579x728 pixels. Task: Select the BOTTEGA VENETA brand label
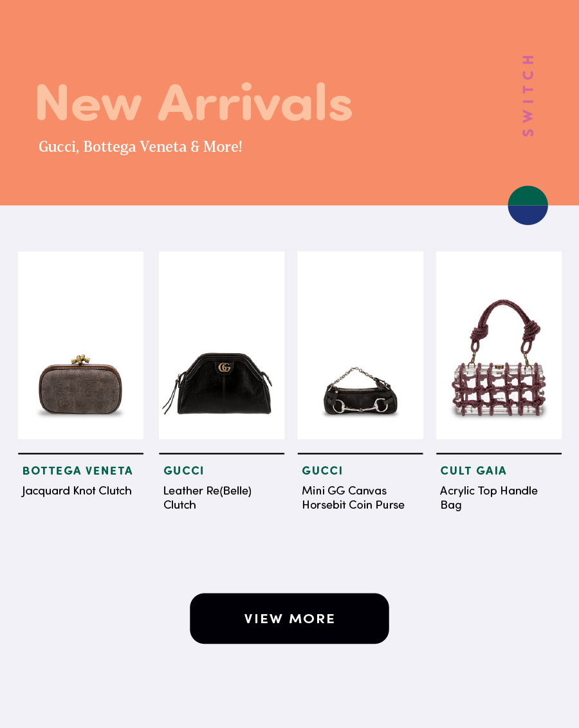pyautogui.click(x=78, y=471)
